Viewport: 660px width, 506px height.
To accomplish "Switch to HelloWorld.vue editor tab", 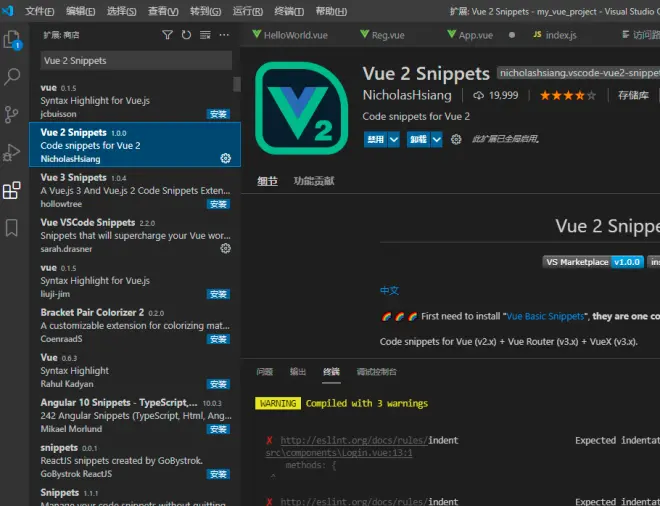I will (x=290, y=35).
